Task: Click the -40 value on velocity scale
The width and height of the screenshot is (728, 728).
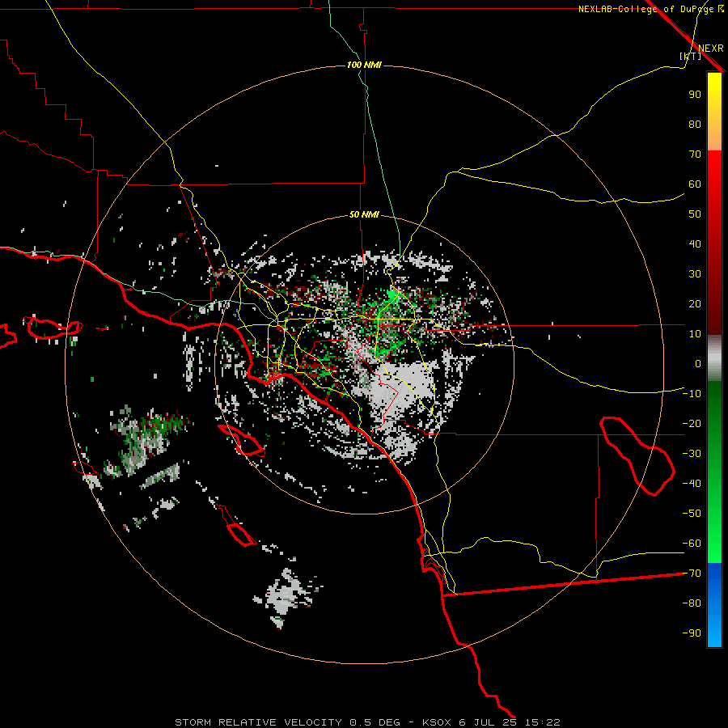Action: click(692, 484)
